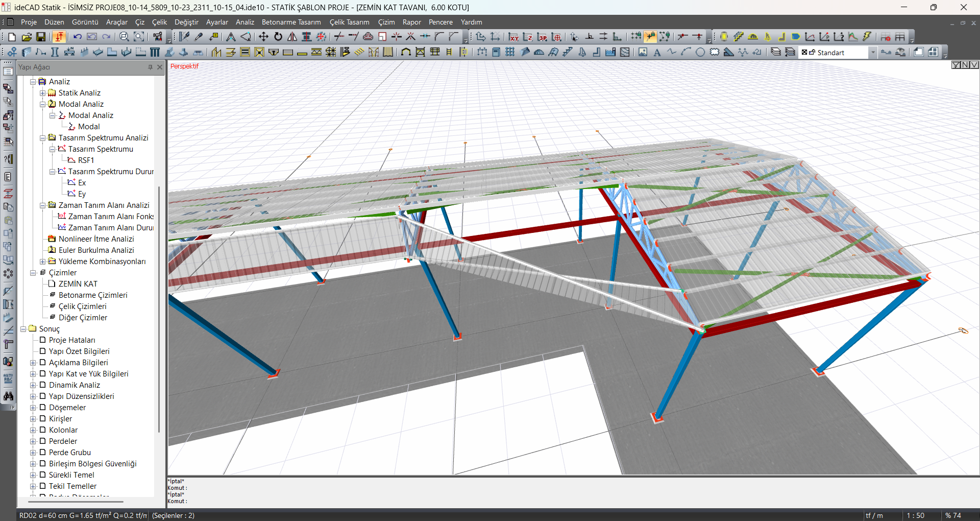The height and width of the screenshot is (521, 980).
Task: Pin the Yapı Ağacı panel
Action: 150,67
